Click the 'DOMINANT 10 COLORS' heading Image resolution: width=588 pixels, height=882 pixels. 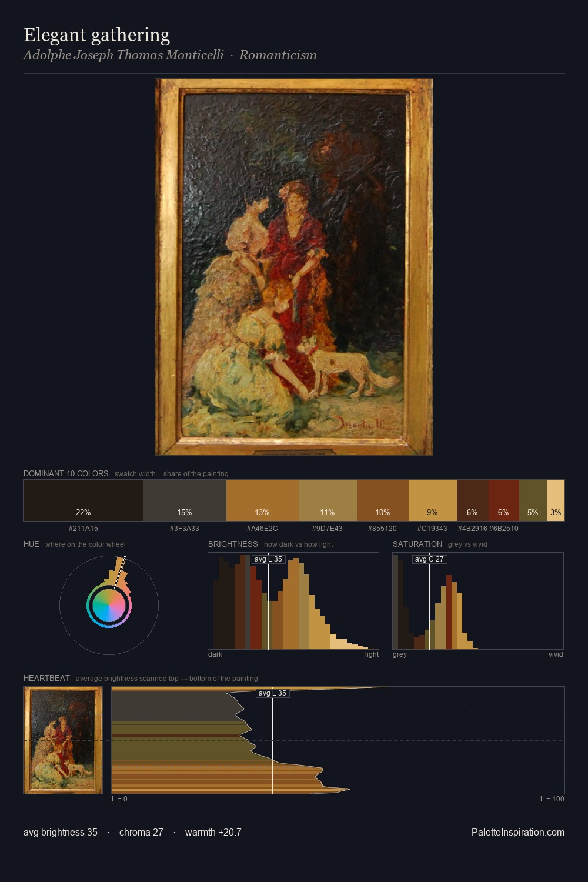tap(66, 473)
